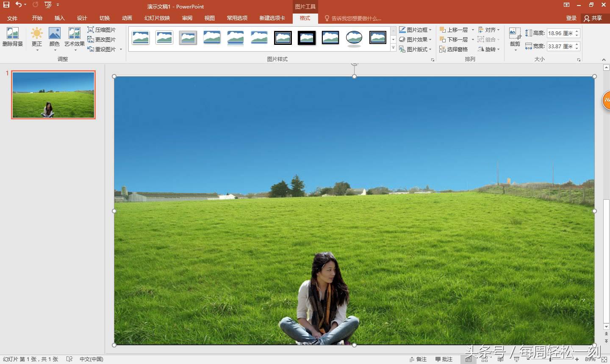Click 下移一层 to send picture backward
Screen dimensions: 610x364
click(x=454, y=39)
